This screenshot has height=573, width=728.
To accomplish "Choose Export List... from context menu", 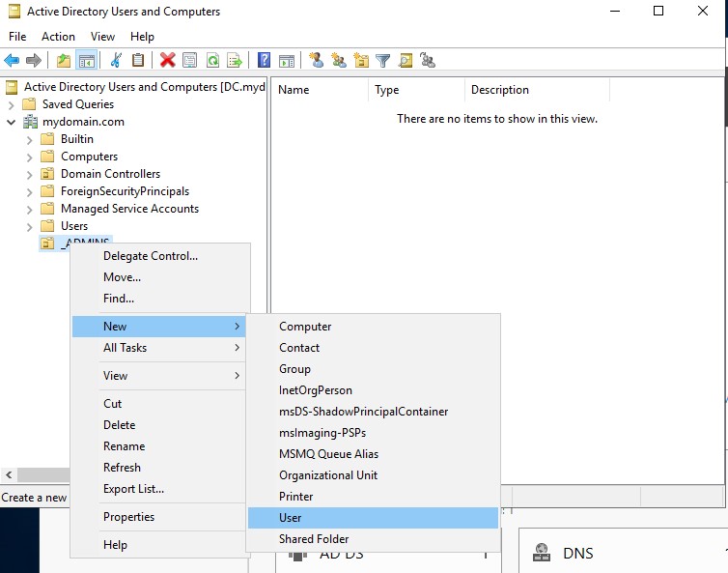I will tap(159, 489).
